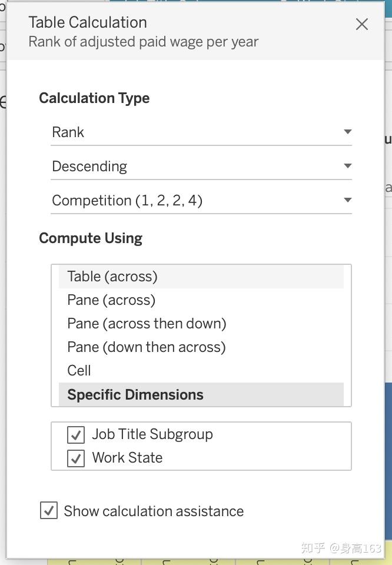This screenshot has width=392, height=565.
Task: Open the Calculation Type dropdown arrow
Action: coord(347,132)
